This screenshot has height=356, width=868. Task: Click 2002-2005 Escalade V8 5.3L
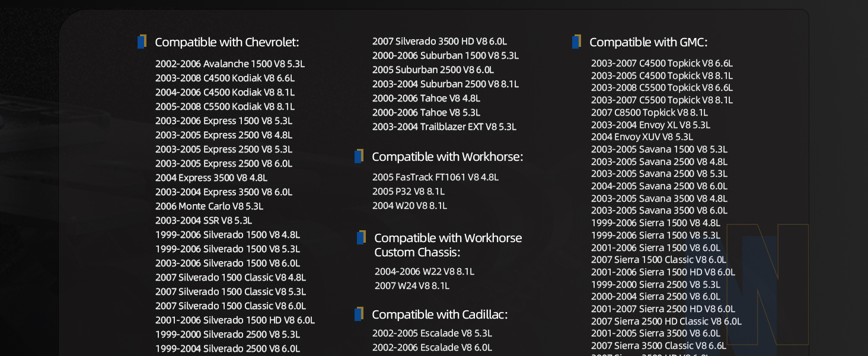(432, 333)
